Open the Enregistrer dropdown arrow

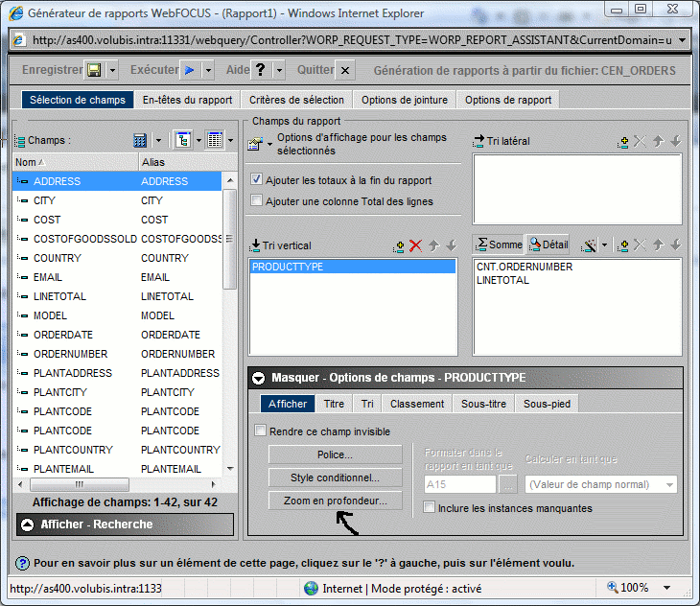112,71
